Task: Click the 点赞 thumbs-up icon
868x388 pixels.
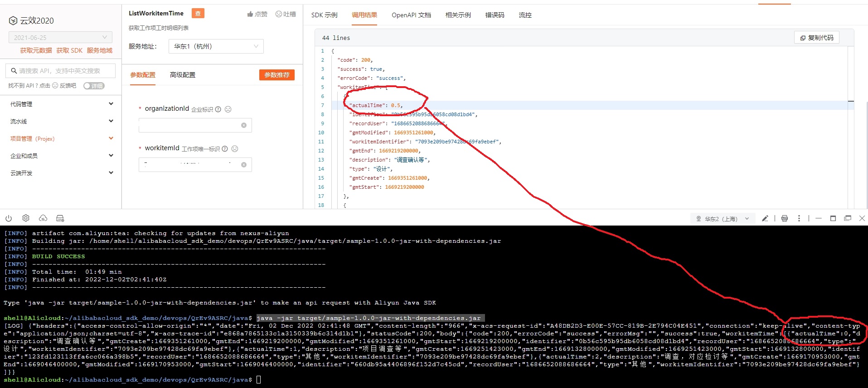Action: [250, 14]
